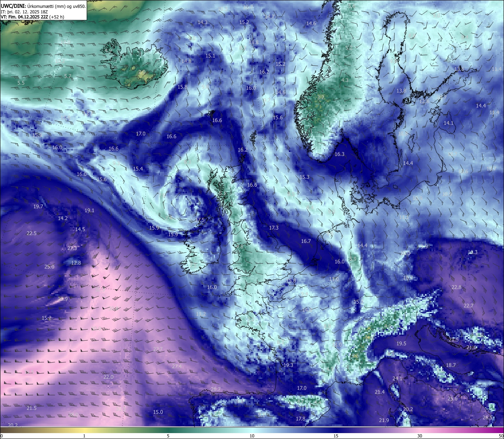
Task: Click the map value '21.9'
Action: 384,420
